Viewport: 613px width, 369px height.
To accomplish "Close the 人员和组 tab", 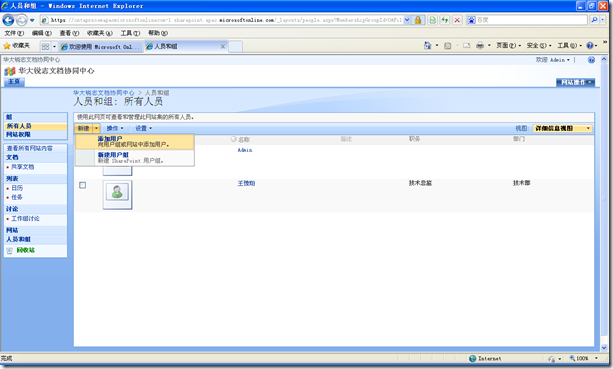I will coord(223,47).
